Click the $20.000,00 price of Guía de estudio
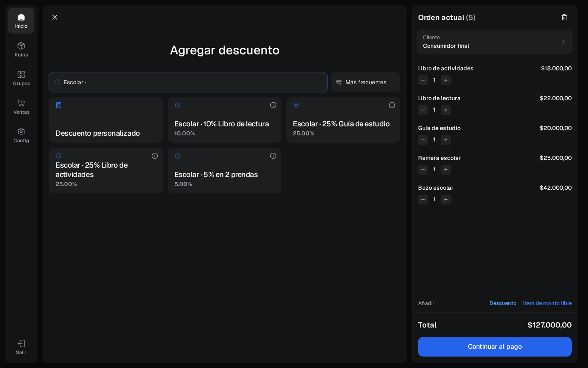 (556, 128)
